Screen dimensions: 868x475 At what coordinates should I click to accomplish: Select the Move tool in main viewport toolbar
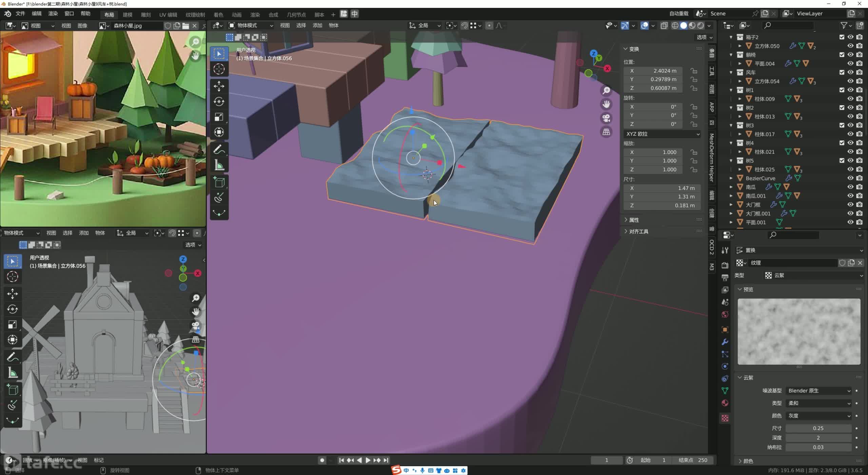point(219,86)
